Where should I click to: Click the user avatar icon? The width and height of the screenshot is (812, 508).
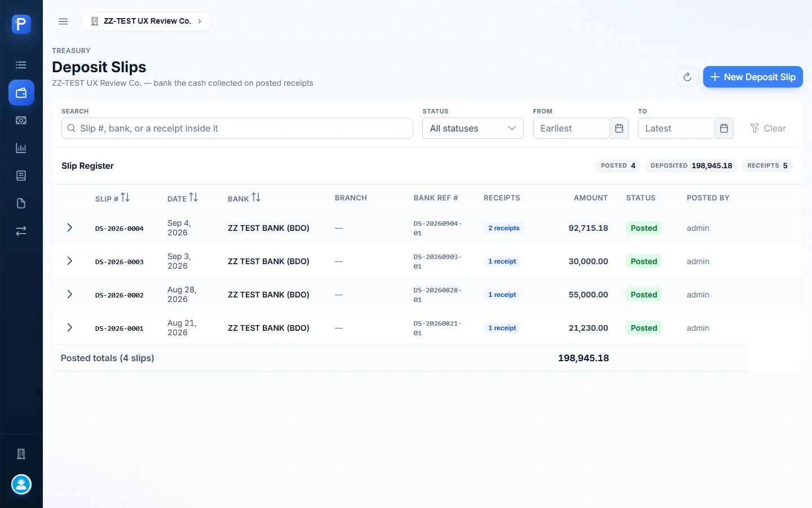pyautogui.click(x=21, y=484)
